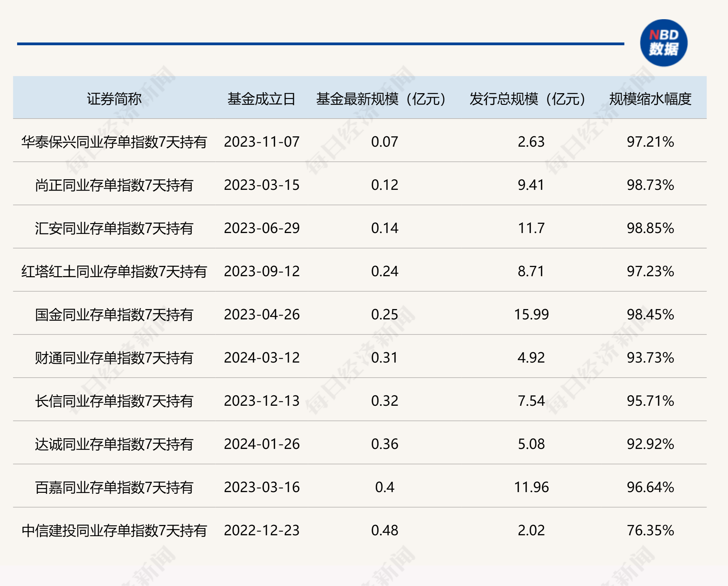Screen dimensions: 728x586
Task: Select 达诚同业存单指数7天持有 fund name
Action: click(x=114, y=444)
